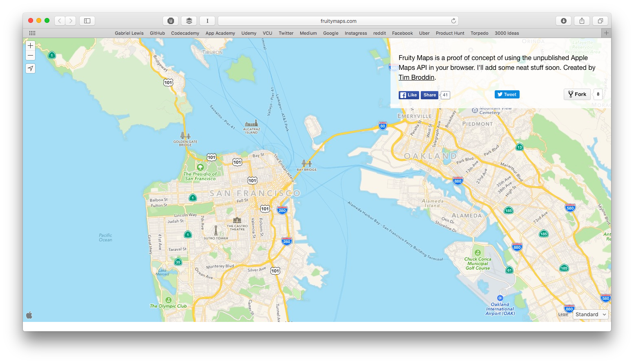This screenshot has height=364, width=634.
Task: Click the fork count 8 badge
Action: pyautogui.click(x=598, y=94)
